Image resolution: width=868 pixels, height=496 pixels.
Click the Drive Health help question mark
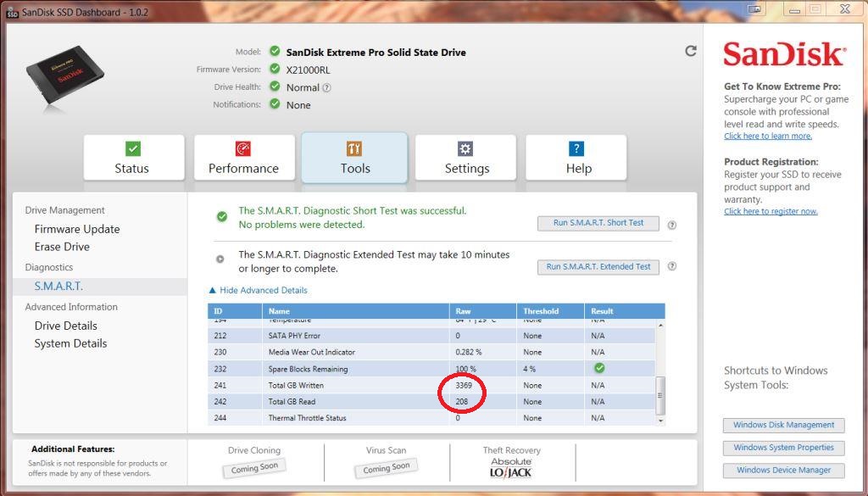tap(327, 87)
